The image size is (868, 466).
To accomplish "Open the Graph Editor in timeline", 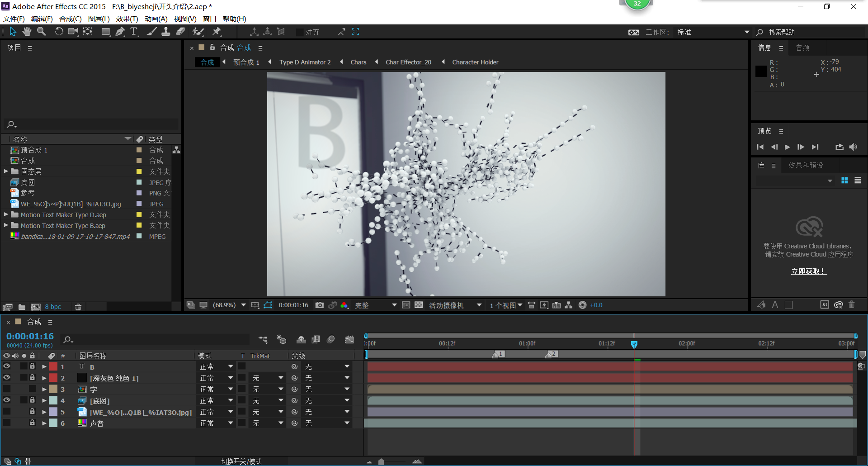I will [x=349, y=339].
